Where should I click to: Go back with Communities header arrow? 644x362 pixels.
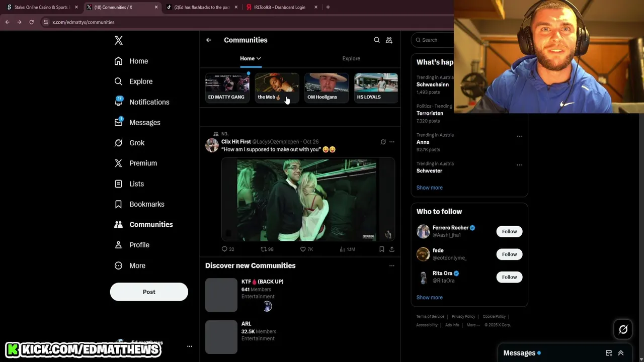(208, 40)
